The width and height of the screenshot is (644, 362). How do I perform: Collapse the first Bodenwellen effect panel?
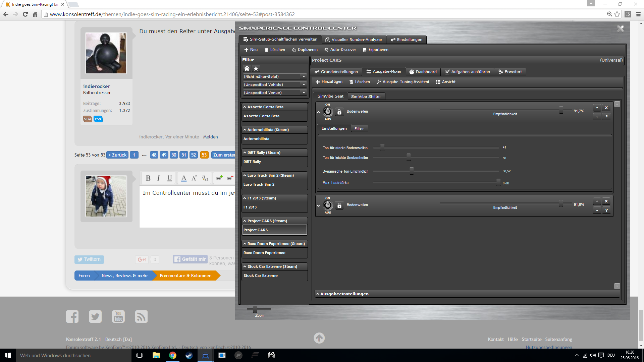pos(318,112)
